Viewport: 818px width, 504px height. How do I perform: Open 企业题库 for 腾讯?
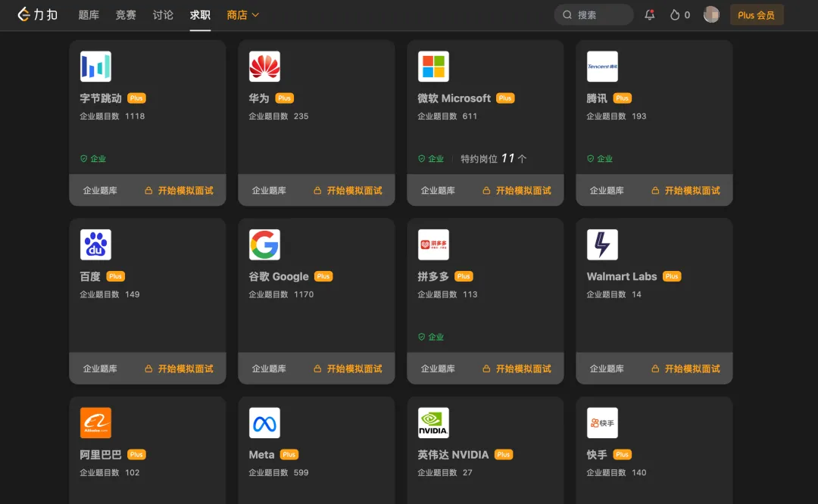607,190
